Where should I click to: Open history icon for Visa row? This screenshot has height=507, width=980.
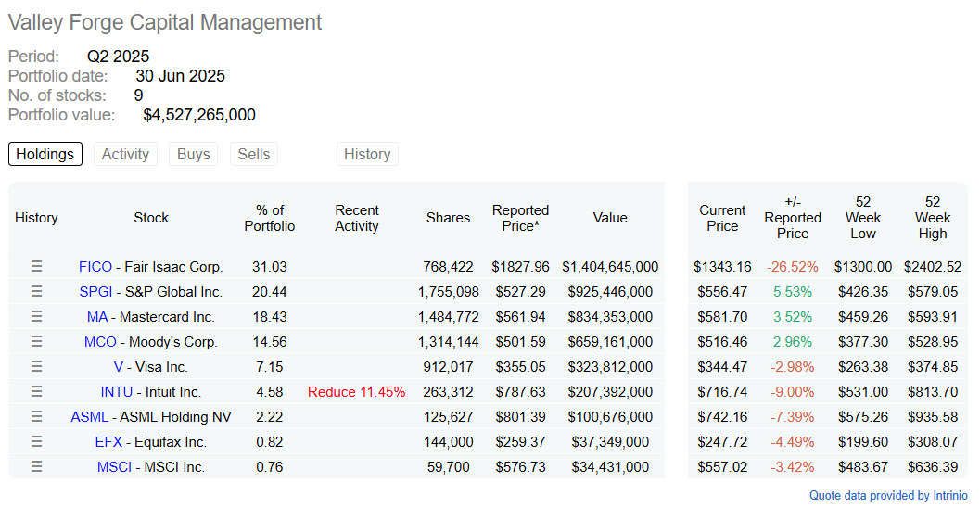coord(37,366)
